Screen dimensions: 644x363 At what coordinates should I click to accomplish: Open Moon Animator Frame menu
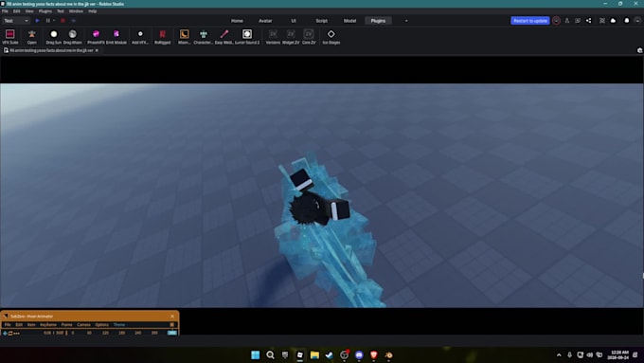[66, 325]
